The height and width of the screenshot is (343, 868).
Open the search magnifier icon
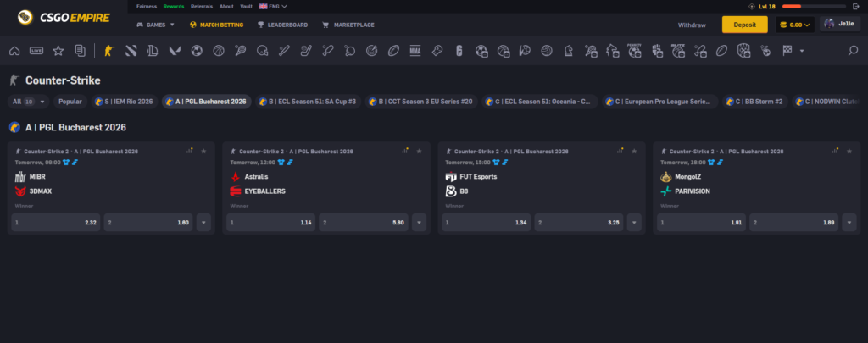853,51
